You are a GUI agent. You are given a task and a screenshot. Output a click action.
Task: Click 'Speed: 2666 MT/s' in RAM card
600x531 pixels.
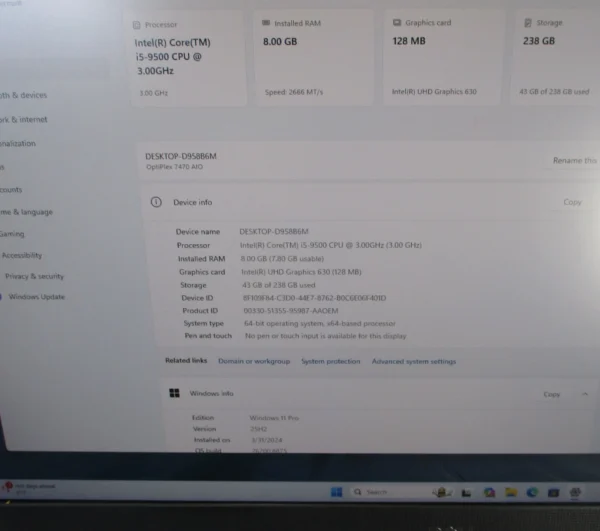click(294, 92)
